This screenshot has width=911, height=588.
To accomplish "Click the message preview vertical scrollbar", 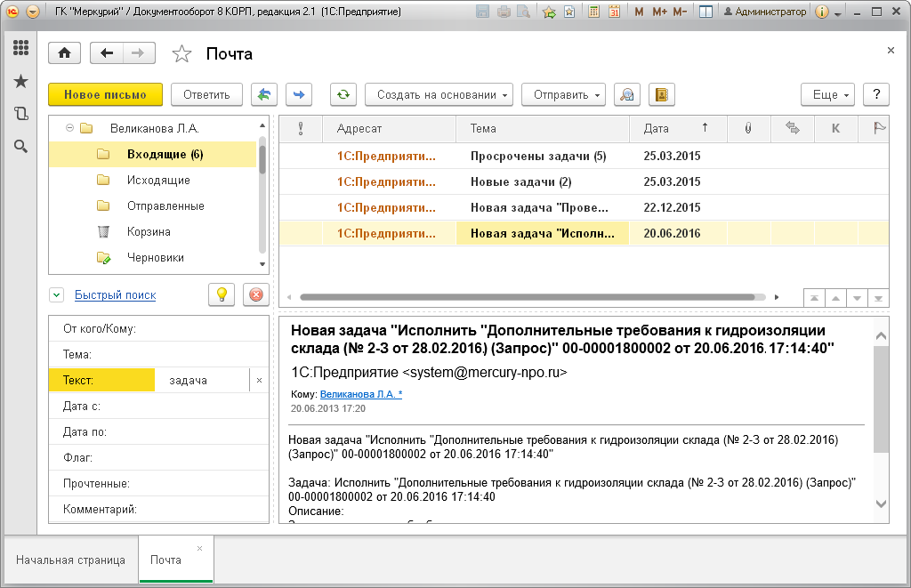I will point(882,399).
